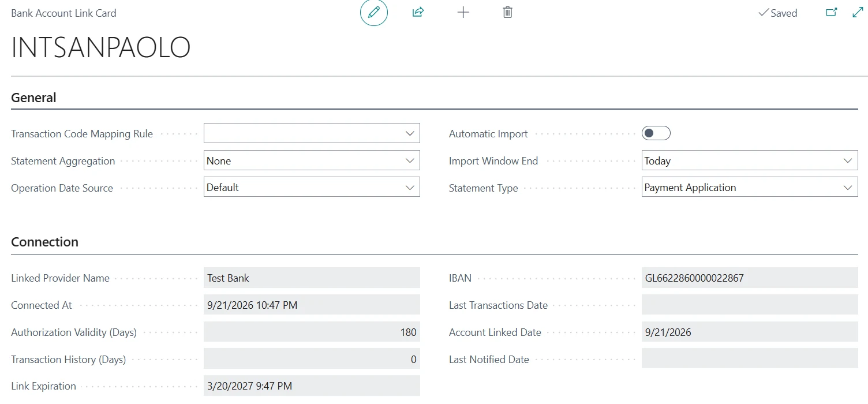Click the Transaction Code Mapping Rule label
Screen dimensions: 868x404
[82, 133]
